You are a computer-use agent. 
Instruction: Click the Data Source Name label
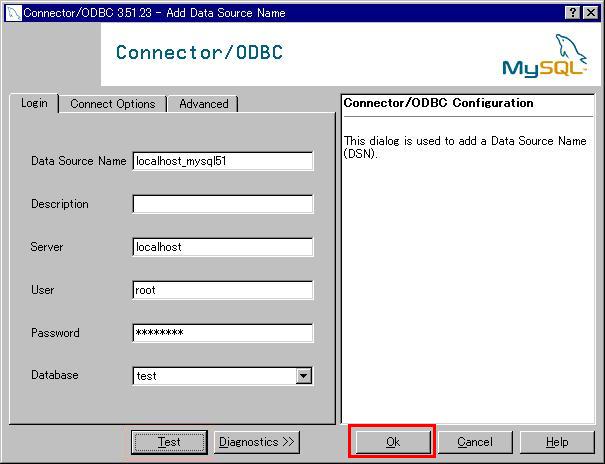(79, 161)
